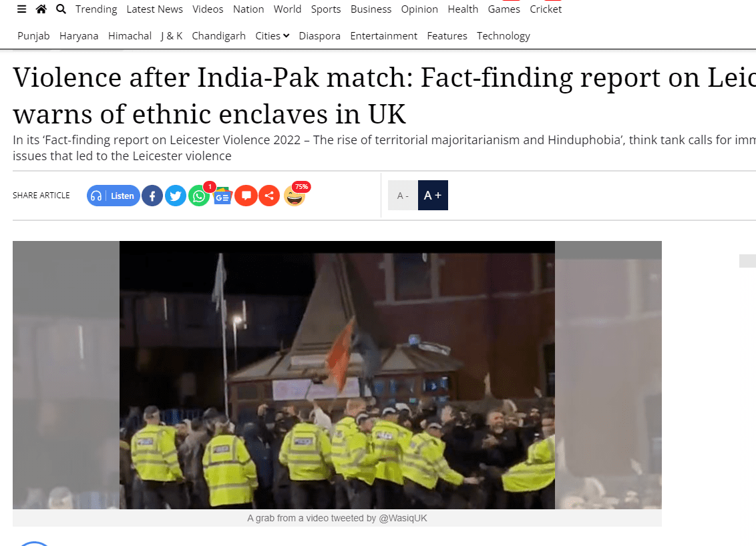The height and width of the screenshot is (546, 756).
Task: Open search with magnifier icon
Action: coord(61,9)
